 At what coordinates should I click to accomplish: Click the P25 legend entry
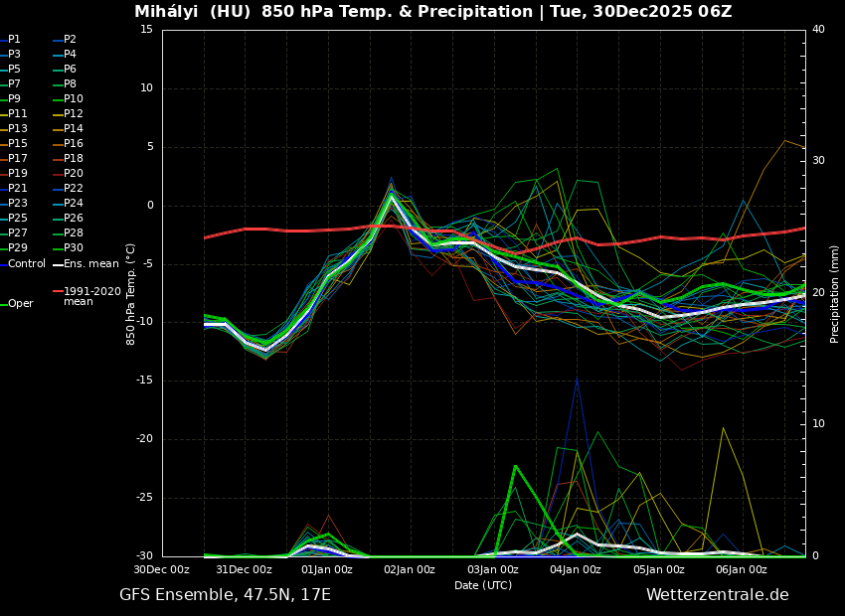pos(18,219)
